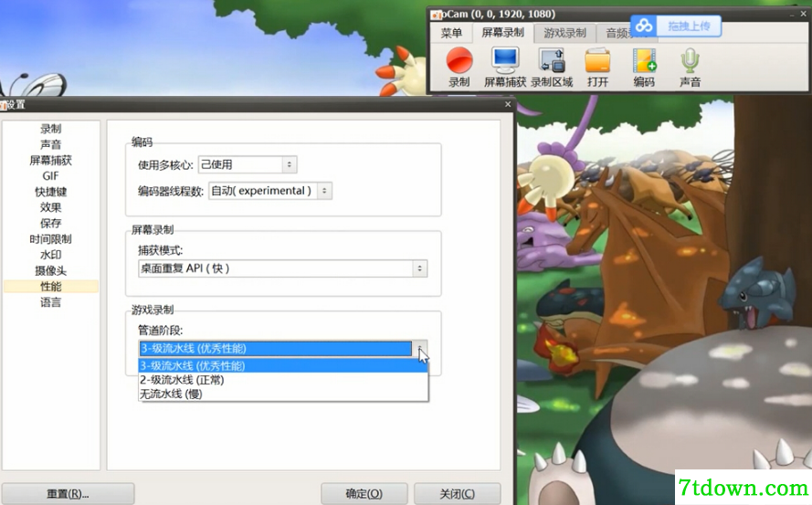The height and width of the screenshot is (505, 812).
Task: Click the cloud upload 拖拽上传 badge
Action: (676, 26)
